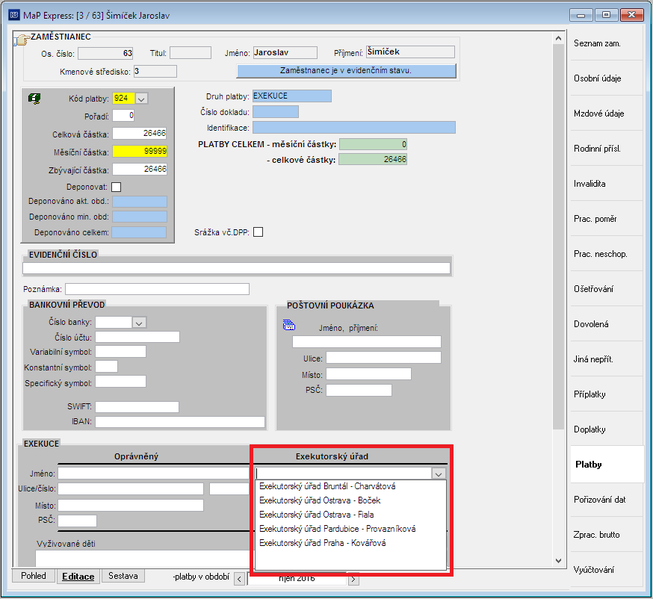Go to previous period with left arrow
This screenshot has height=599, width=653.
[x=239, y=579]
